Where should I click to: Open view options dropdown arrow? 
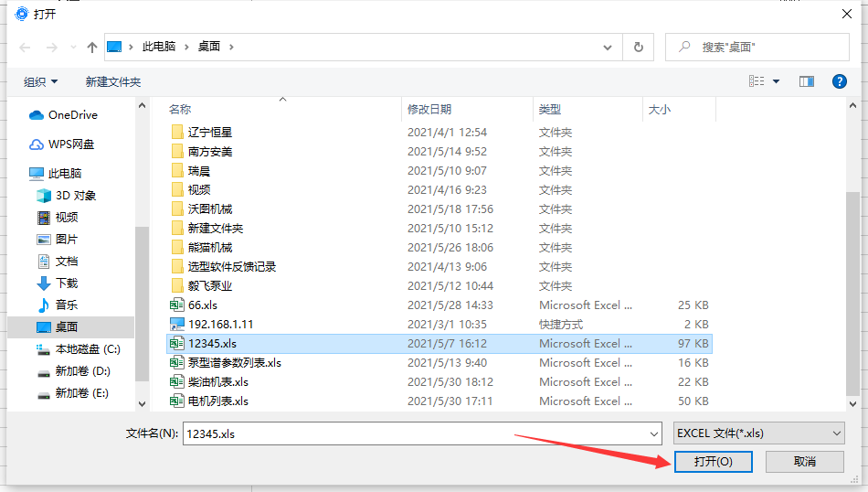coord(776,81)
